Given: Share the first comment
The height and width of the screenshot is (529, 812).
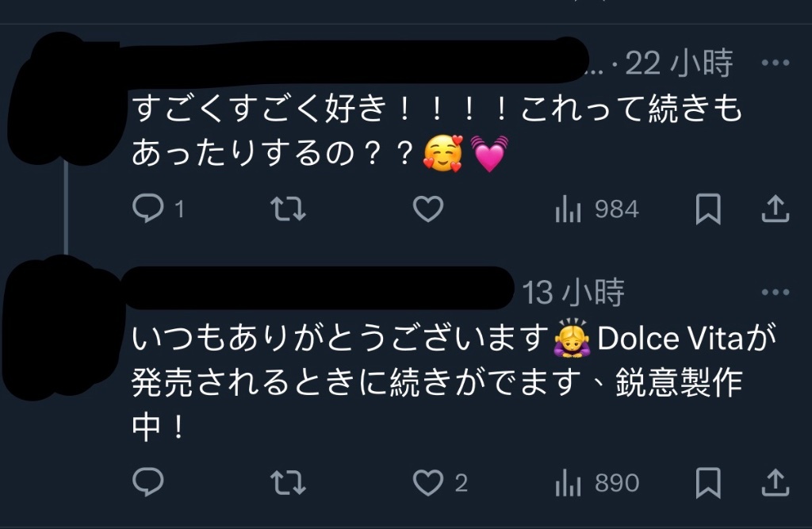Looking at the screenshot, I should pyautogui.click(x=776, y=209).
